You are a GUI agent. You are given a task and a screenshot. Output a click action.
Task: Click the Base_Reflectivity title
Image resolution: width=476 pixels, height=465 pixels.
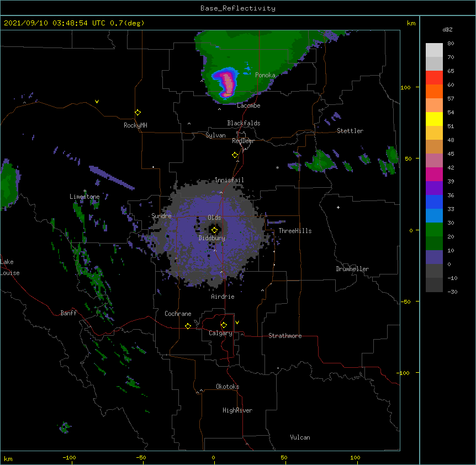click(x=238, y=8)
